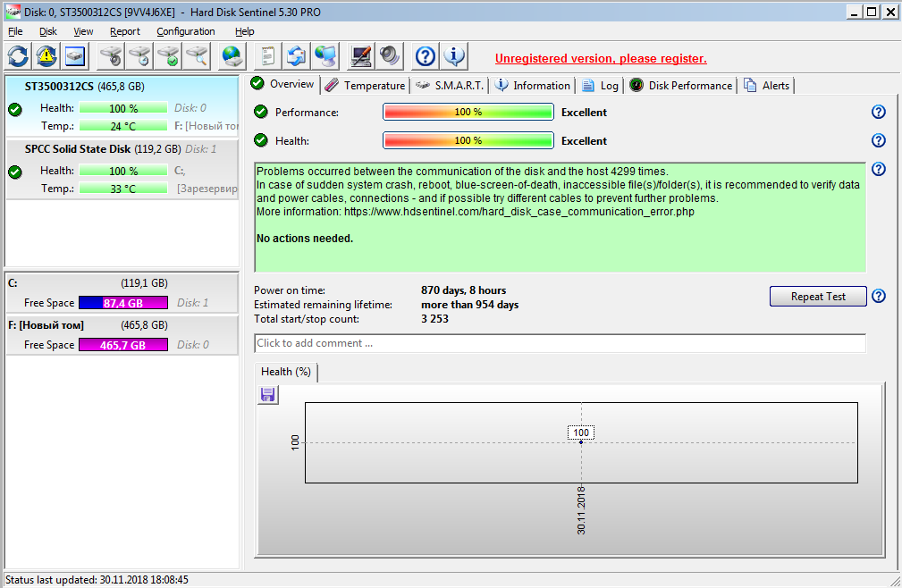The width and height of the screenshot is (902, 588).
Task: Click the green status check icon for SPCC SSD
Action: pyautogui.click(x=15, y=172)
